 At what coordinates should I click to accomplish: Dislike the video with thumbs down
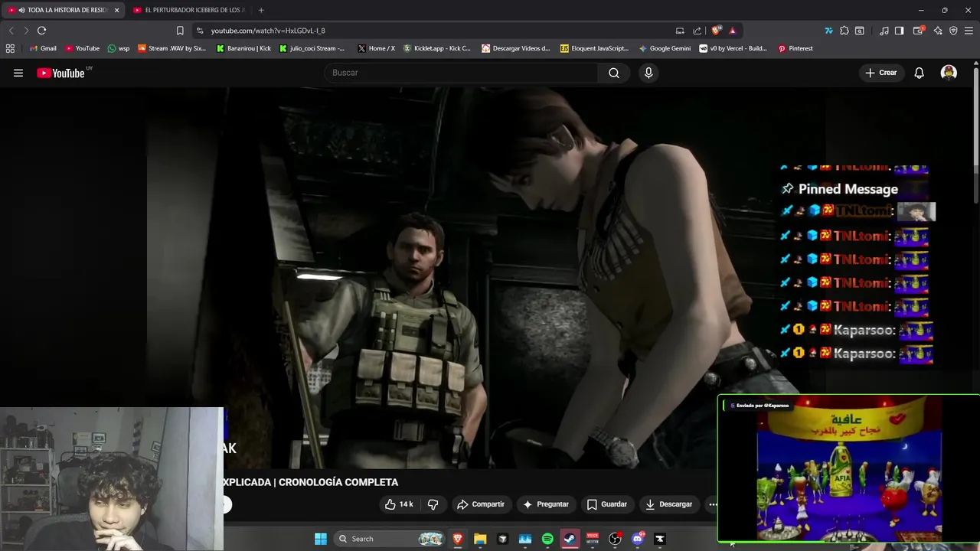(433, 504)
